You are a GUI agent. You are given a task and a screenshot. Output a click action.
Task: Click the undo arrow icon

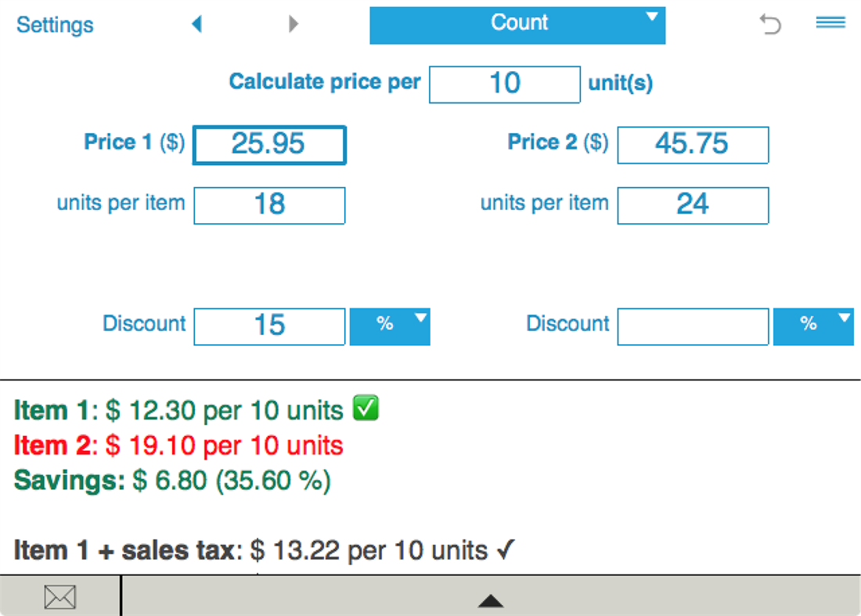click(771, 24)
